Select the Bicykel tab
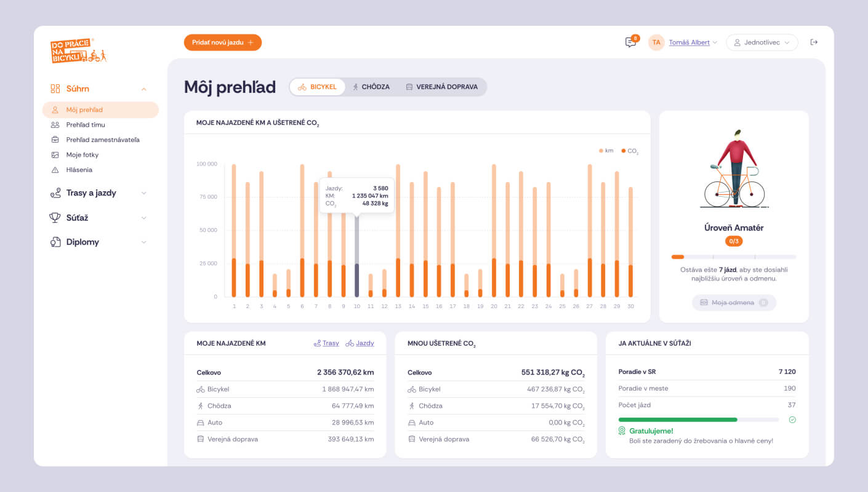Viewport: 868px width, 492px height. [318, 87]
